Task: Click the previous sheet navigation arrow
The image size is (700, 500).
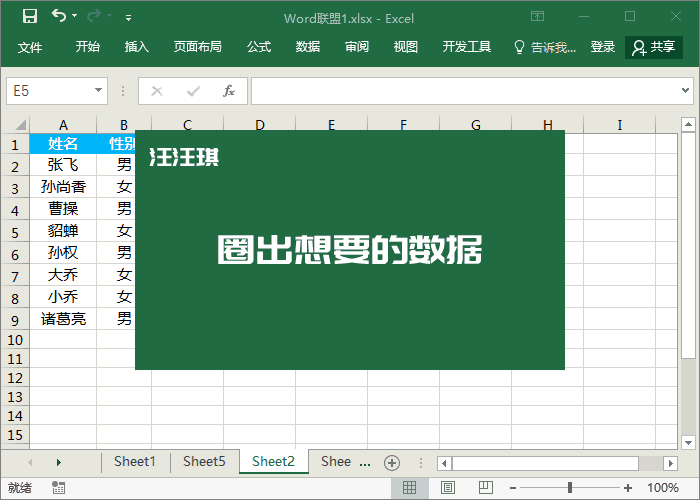Action: click(30, 462)
